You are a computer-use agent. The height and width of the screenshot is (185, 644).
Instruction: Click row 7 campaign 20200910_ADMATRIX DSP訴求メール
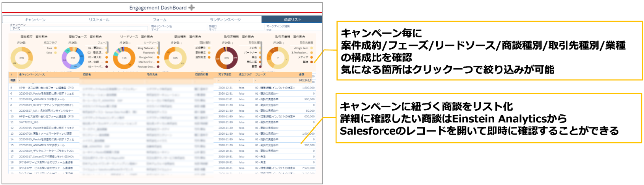(42, 99)
